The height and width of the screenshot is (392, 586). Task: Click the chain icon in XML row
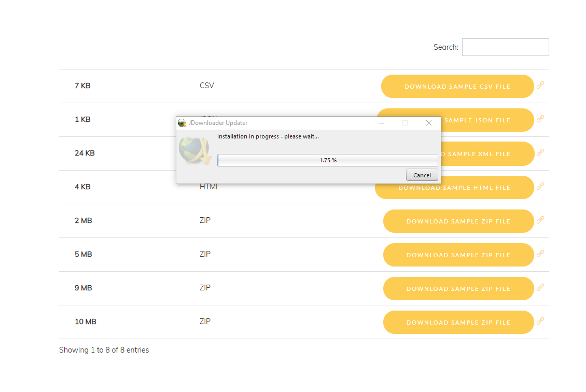(540, 152)
